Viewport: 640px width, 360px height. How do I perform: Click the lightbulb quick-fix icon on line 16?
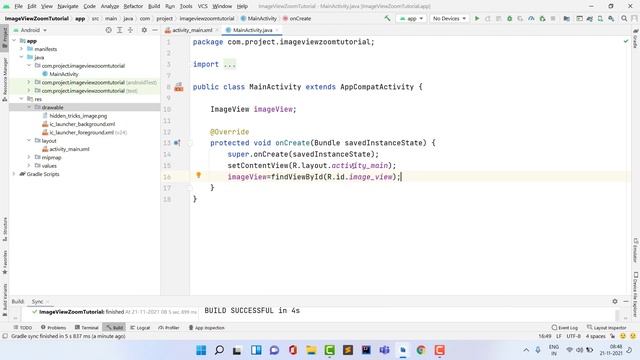pyautogui.click(x=199, y=175)
